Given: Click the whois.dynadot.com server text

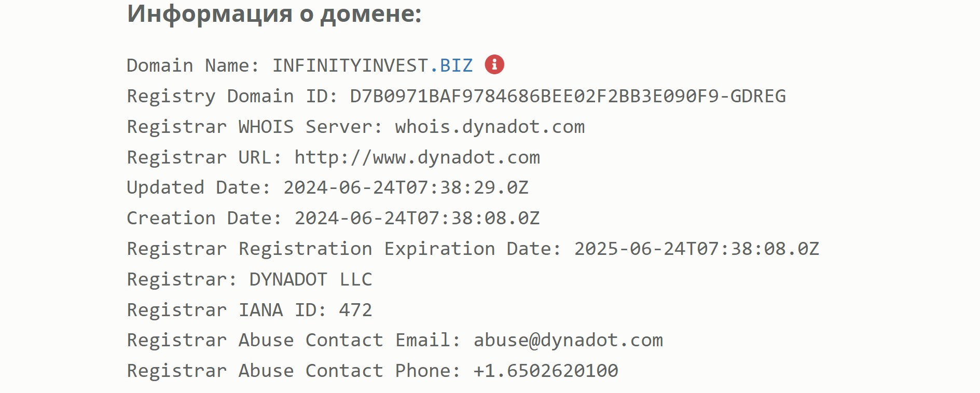Looking at the screenshot, I should pos(490,127).
